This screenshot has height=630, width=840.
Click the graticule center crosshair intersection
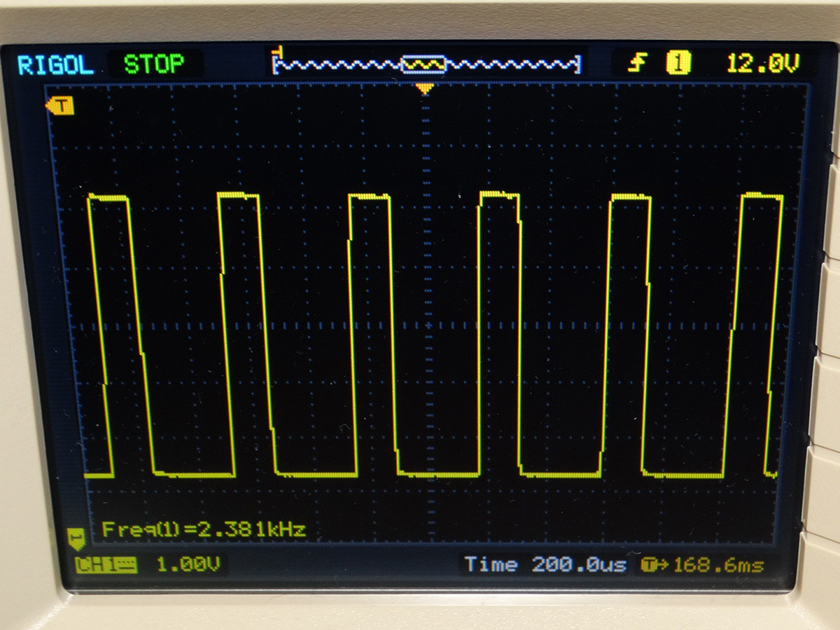pos(424,325)
